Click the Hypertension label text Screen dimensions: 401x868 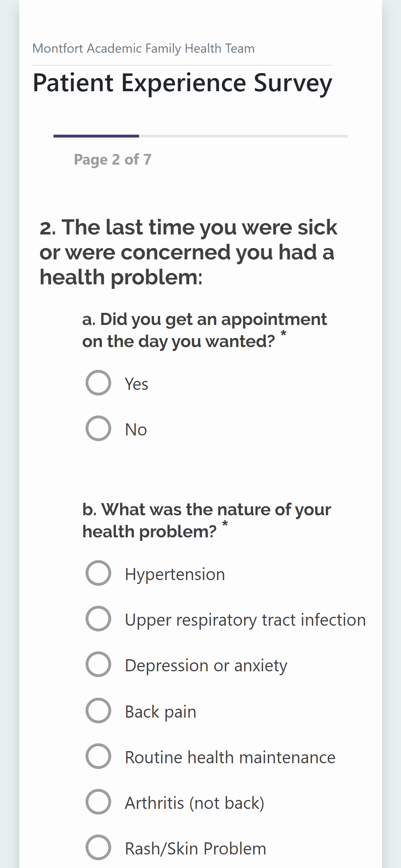pyautogui.click(x=175, y=574)
